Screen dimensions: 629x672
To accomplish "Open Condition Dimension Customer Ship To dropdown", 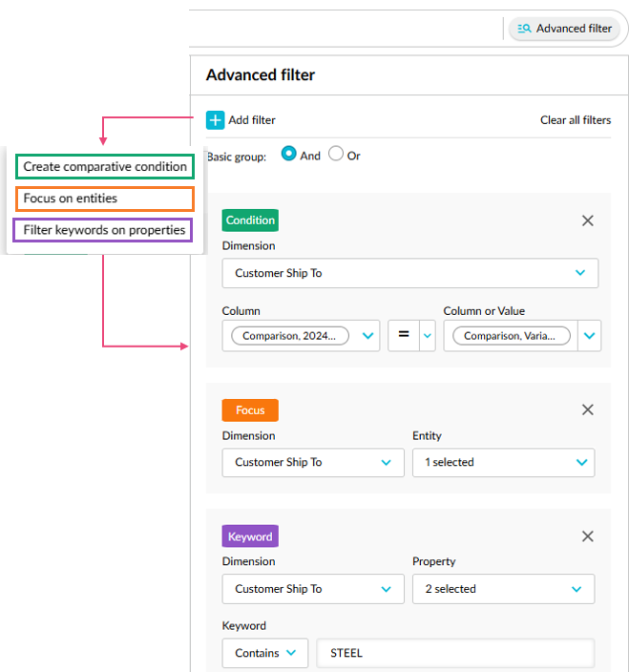I will pyautogui.click(x=409, y=273).
